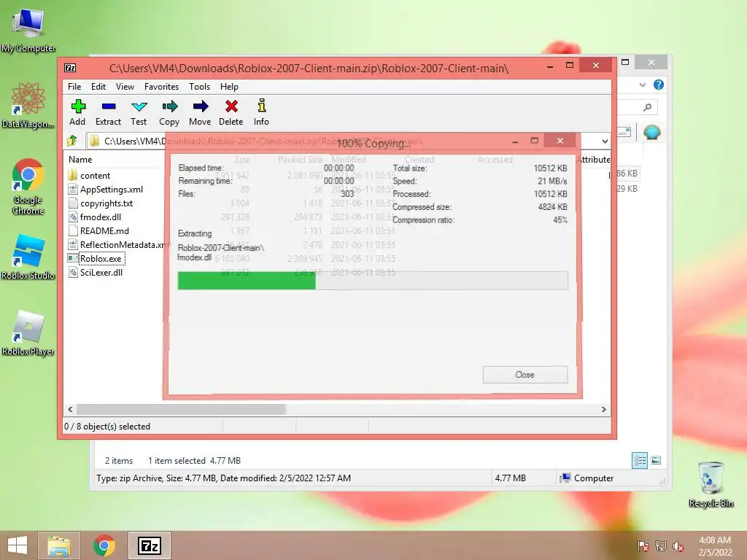Open Google Chrome desktop shortcut

pos(28,186)
